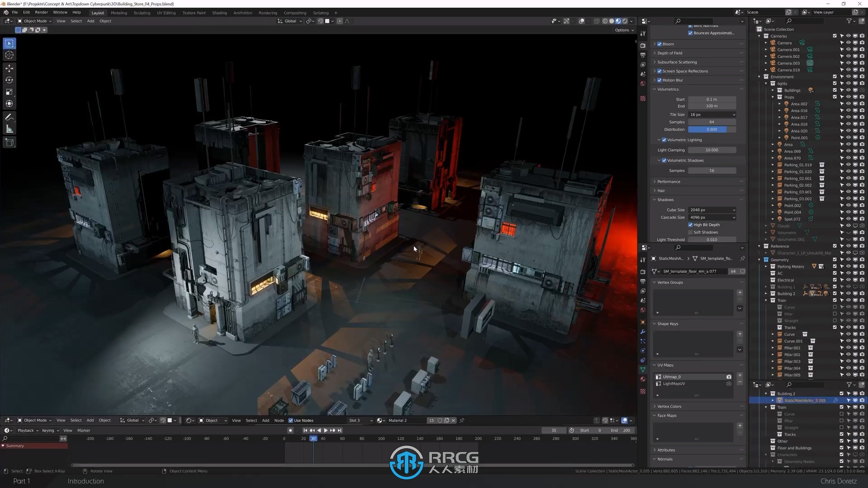Click the Object Mode dropdown in toolbar
The width and height of the screenshot is (868, 488).
(x=34, y=21)
